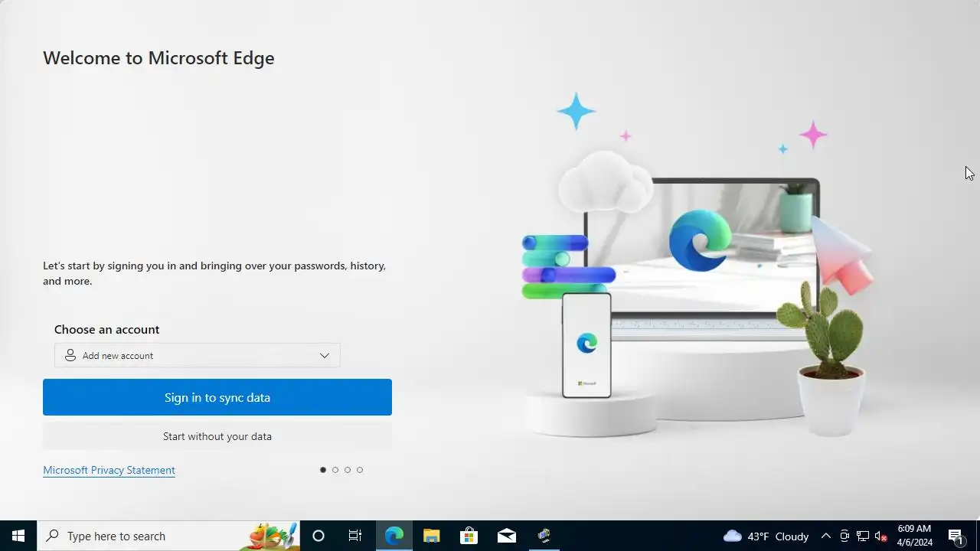The width and height of the screenshot is (980, 551).
Task: Click Sign in to sync data button
Action: [x=217, y=397]
